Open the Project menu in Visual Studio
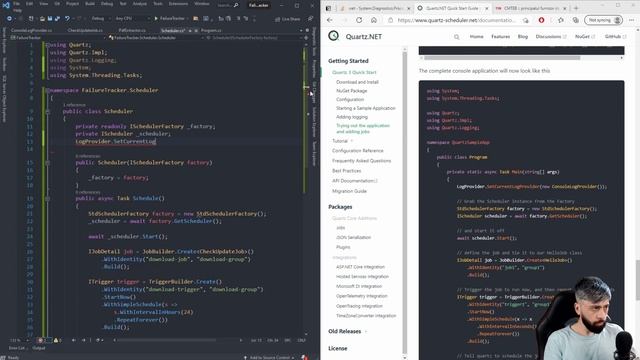Image resolution: width=640 pixels, height=360 pixels. click(72, 3)
